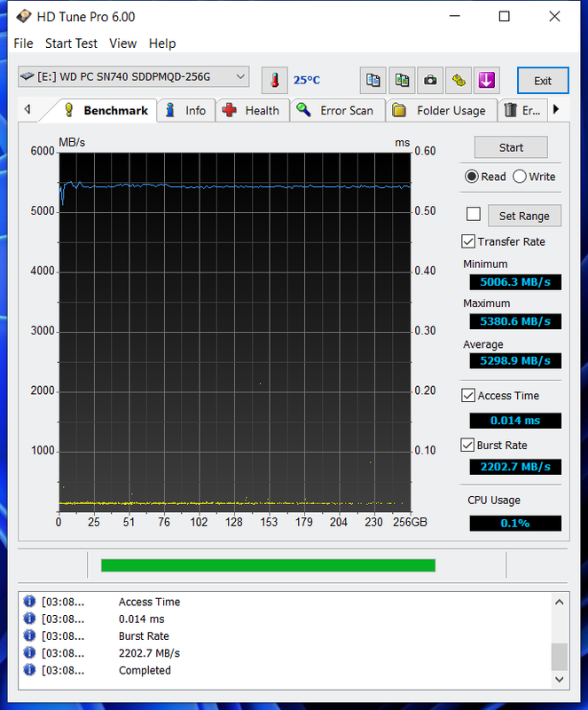Viewport: 588px width, 710px height.
Task: Switch to the Health tab
Action: point(253,110)
